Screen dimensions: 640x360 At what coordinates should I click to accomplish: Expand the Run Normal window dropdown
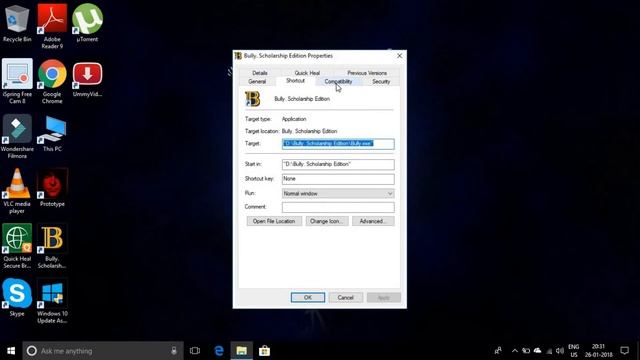click(338, 193)
